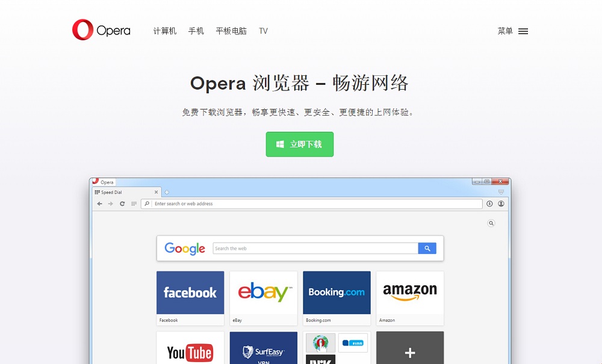Open the SurfEasy VPN speed dial tile
The image size is (602, 364).
coord(264,348)
